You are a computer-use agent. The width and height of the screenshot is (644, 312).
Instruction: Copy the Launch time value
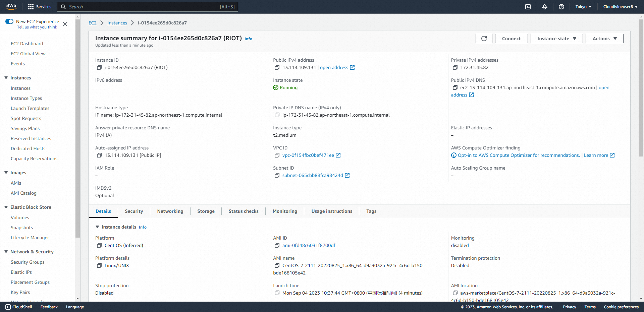[x=277, y=293]
